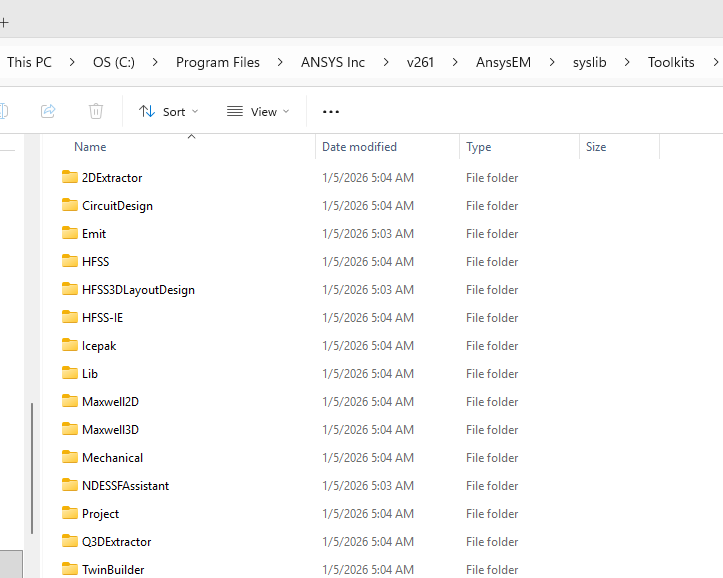The height and width of the screenshot is (578, 723).
Task: Expand chevron after v261
Action: click(455, 62)
